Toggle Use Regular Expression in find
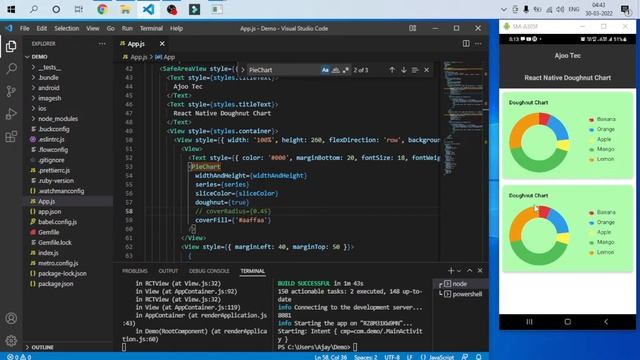 click(346, 70)
